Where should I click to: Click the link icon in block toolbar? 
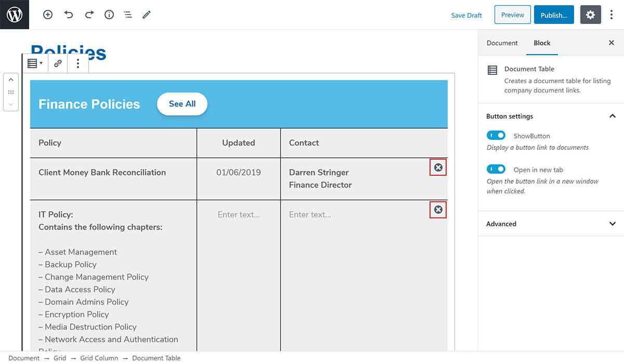[58, 63]
